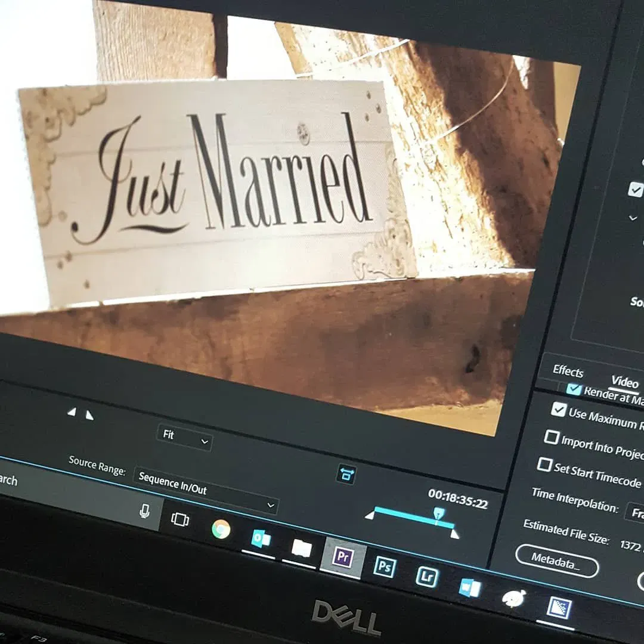Open Google Chrome in the taskbar
644x644 pixels.
pos(221,528)
